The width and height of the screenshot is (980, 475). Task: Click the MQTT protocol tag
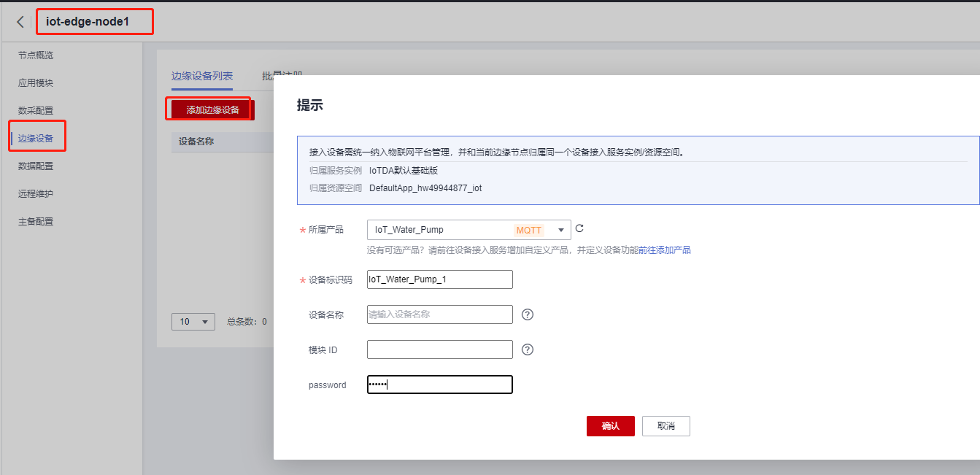529,230
